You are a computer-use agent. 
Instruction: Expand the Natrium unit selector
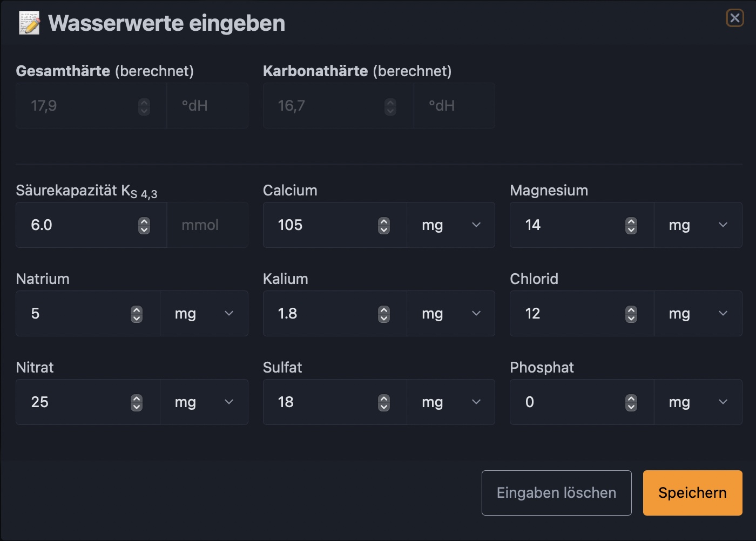click(204, 314)
